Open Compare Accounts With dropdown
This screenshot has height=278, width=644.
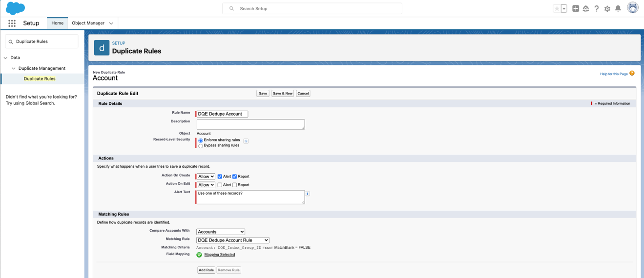(221, 232)
